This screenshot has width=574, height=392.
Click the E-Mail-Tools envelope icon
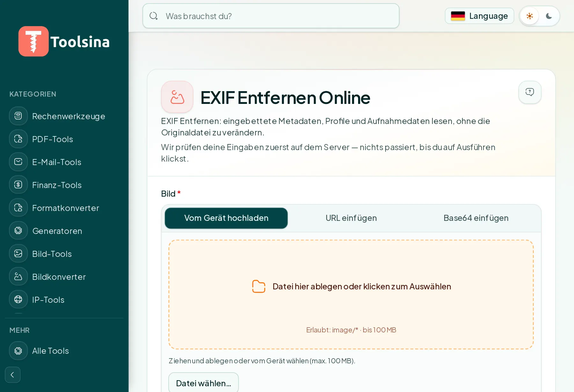(18, 162)
